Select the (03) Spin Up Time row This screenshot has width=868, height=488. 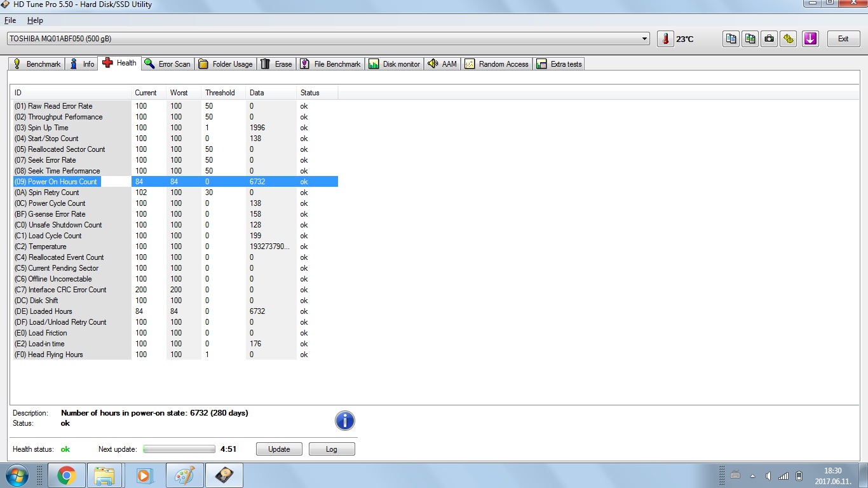point(175,128)
